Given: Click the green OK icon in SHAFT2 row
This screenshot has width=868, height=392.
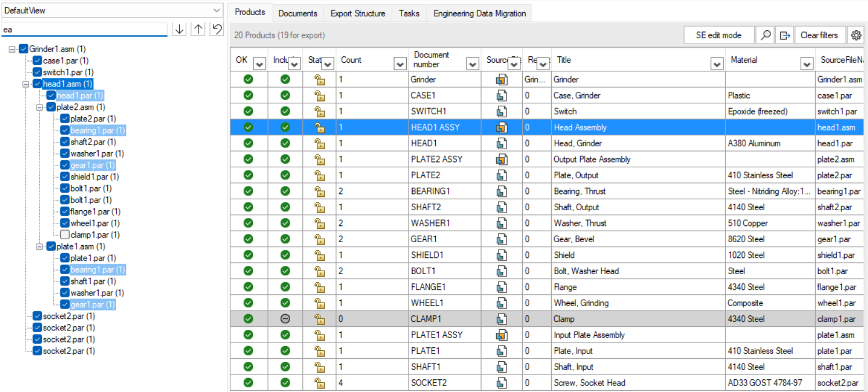Looking at the screenshot, I should click(248, 207).
